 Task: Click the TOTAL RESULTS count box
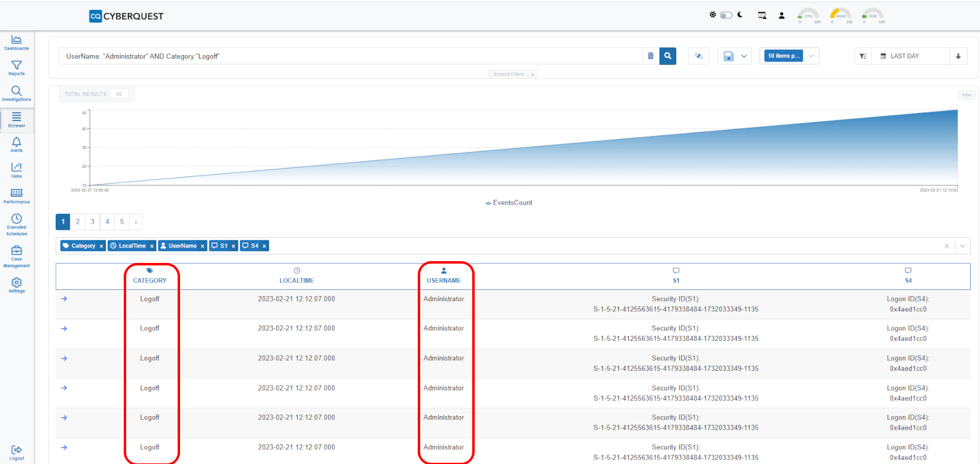(119, 94)
